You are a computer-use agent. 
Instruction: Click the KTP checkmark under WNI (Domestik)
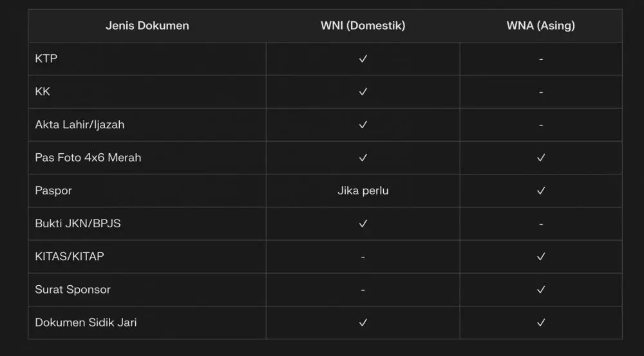coord(363,59)
